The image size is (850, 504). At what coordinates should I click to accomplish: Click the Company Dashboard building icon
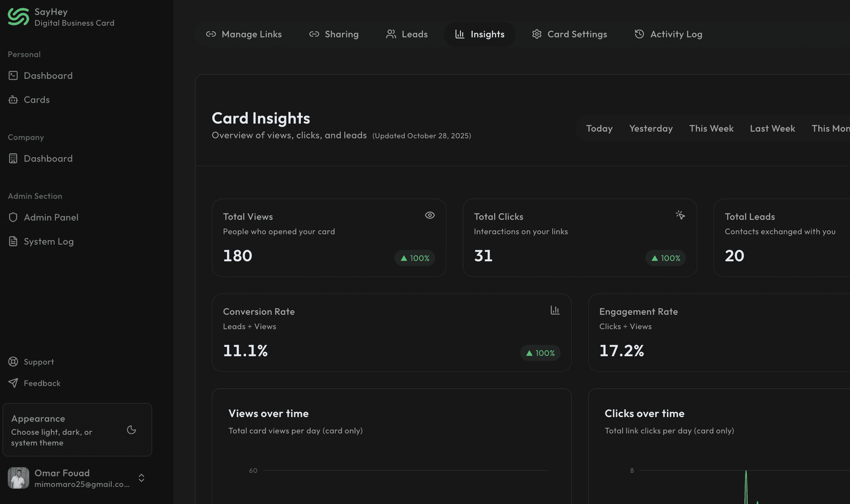pos(13,158)
